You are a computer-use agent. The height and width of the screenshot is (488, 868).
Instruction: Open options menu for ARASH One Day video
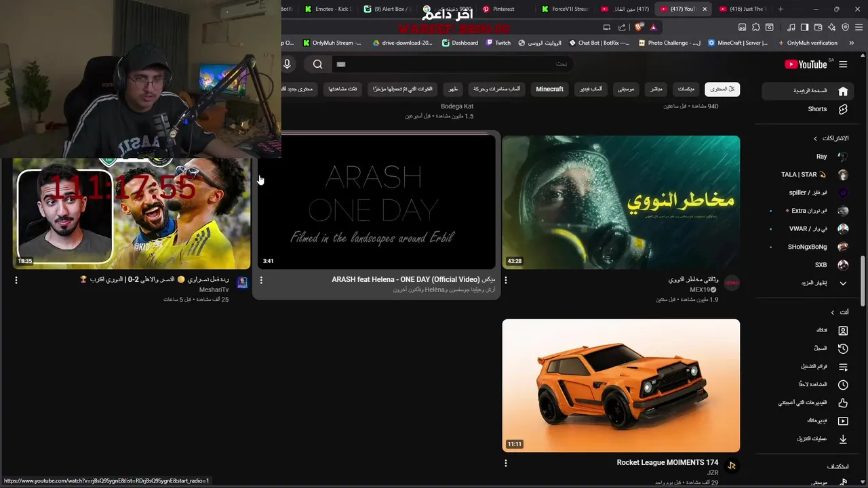pos(261,280)
